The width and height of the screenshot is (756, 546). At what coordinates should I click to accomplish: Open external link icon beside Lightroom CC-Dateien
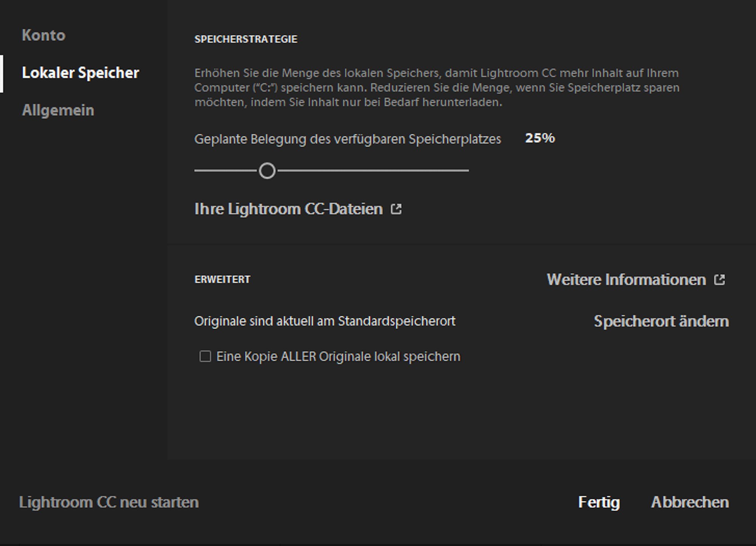click(396, 209)
